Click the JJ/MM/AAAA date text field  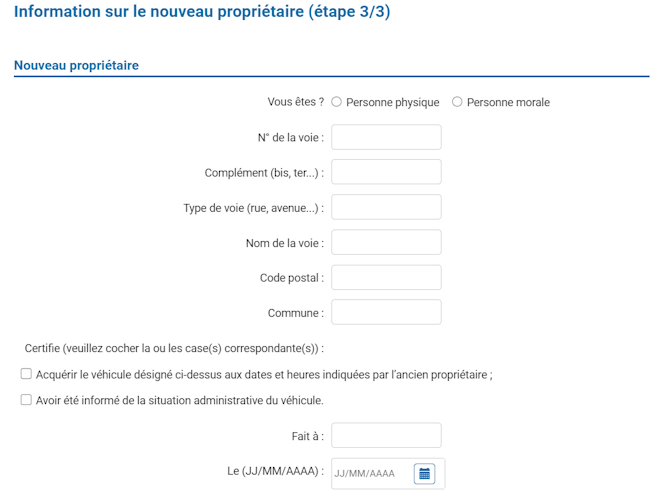[371, 473]
